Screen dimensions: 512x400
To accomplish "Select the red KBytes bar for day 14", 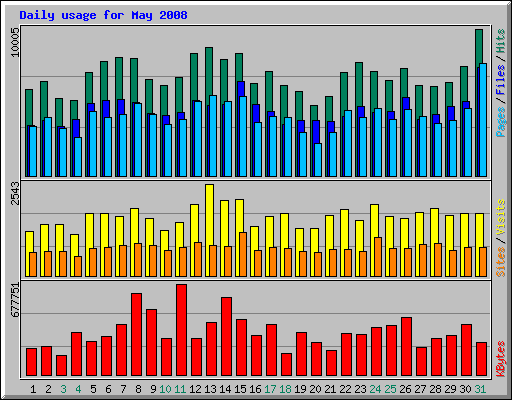I will (226, 337).
